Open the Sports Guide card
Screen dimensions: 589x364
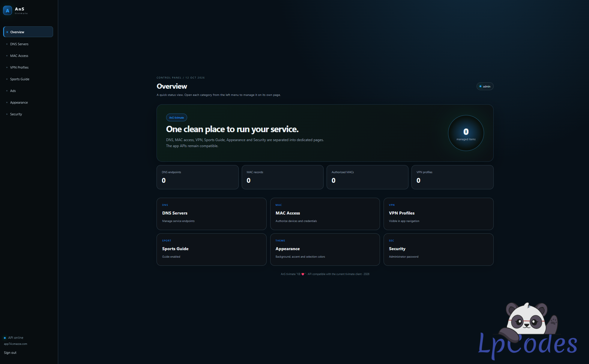[x=211, y=249]
